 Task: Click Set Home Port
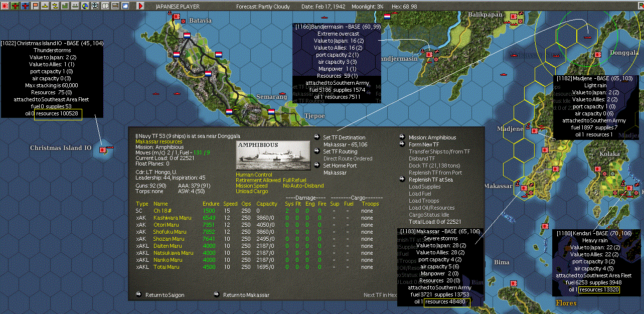coord(340,166)
